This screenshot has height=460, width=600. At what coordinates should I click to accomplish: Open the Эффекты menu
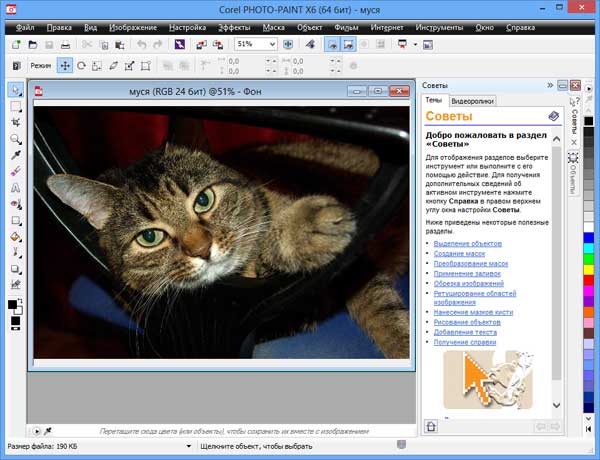(x=234, y=27)
